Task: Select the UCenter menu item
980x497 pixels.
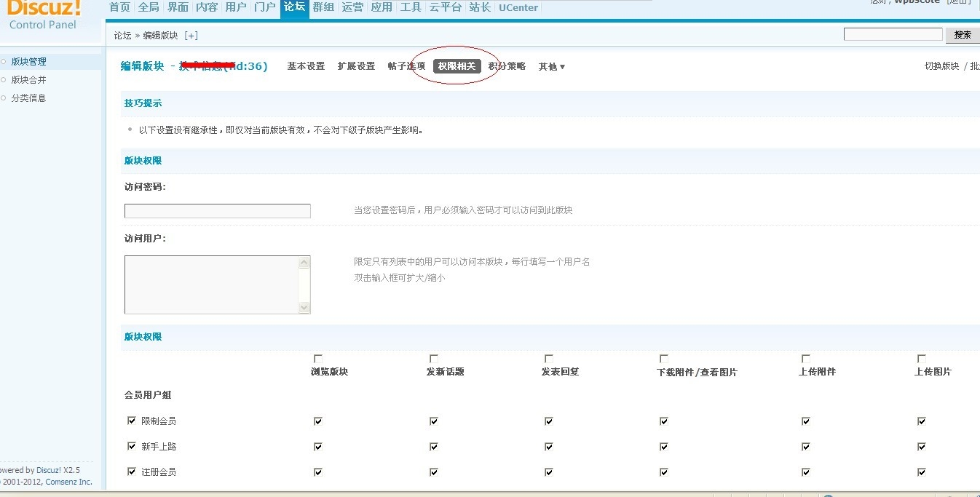Action: point(518,7)
